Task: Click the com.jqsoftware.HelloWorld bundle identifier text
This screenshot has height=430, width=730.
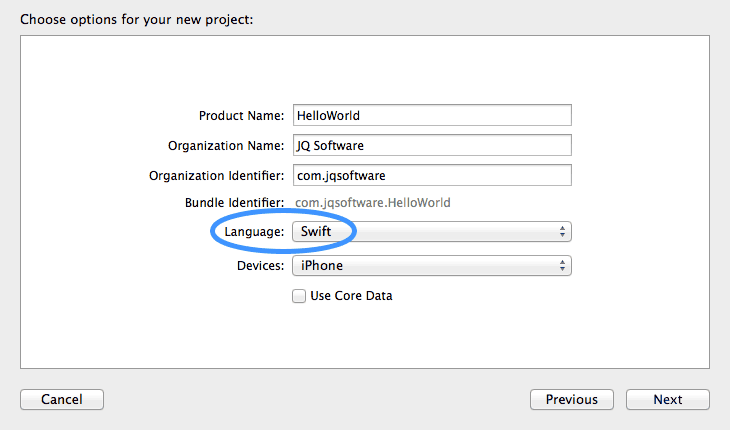Action: coord(372,203)
